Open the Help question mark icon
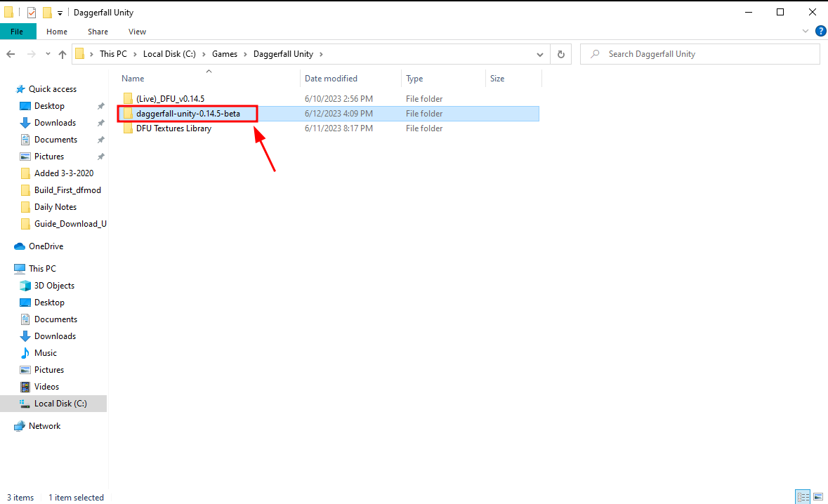828x504 pixels. coord(820,31)
